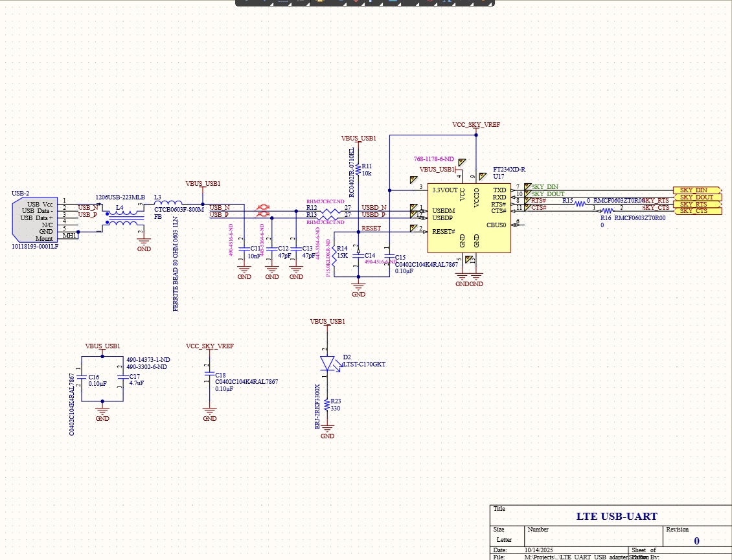Click the SKY_DOUT yellow port
Screen dimensions: 732x560
[x=696, y=197]
